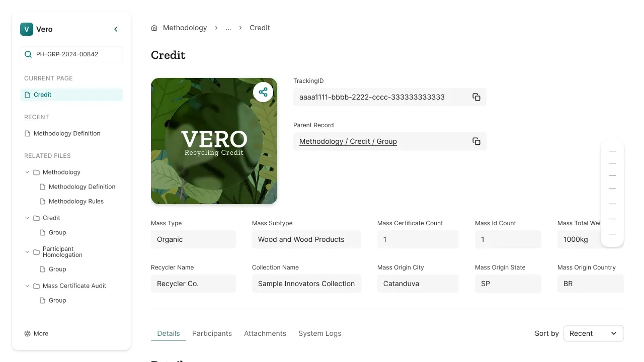Click the Recycler Co. value
This screenshot has width=644, height=362.
coord(193,284)
